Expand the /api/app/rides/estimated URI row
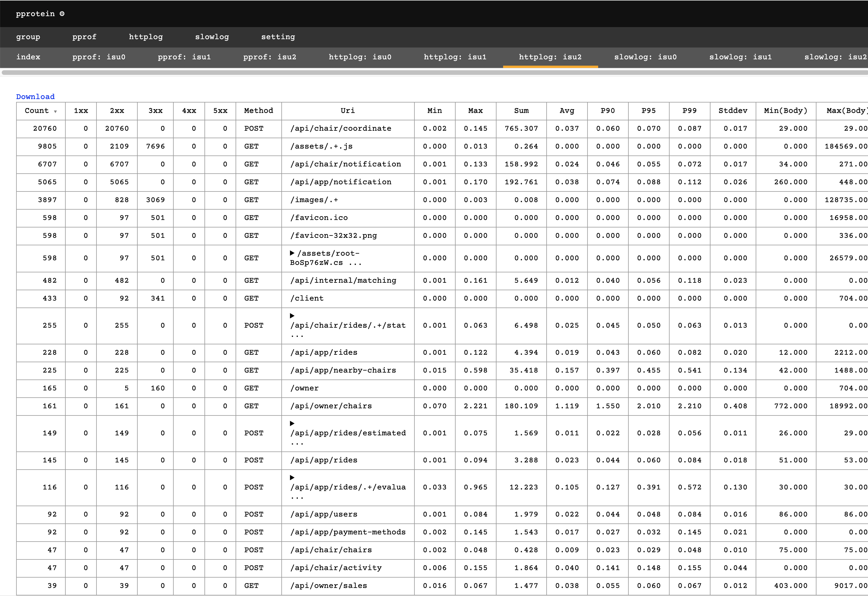The image size is (868, 596). 292,424
